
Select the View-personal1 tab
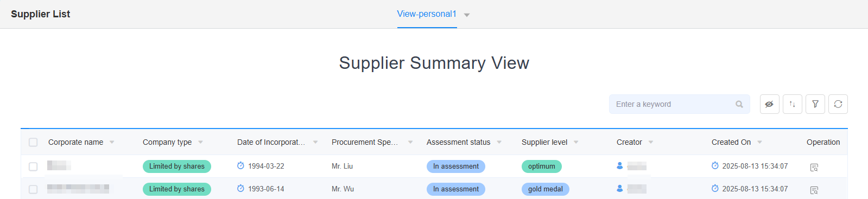pos(427,14)
